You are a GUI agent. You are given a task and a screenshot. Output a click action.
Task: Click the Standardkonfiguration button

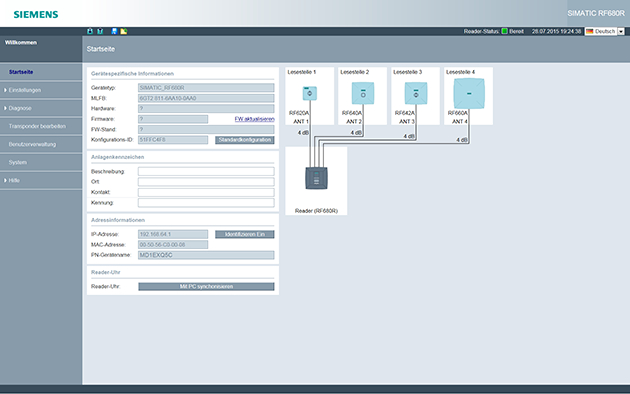pyautogui.click(x=245, y=140)
